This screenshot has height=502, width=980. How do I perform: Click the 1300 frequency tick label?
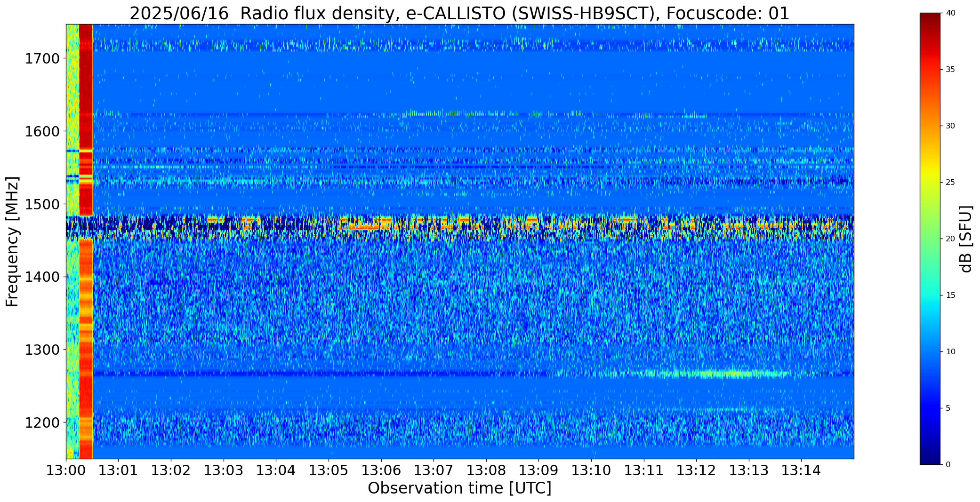tap(42, 350)
